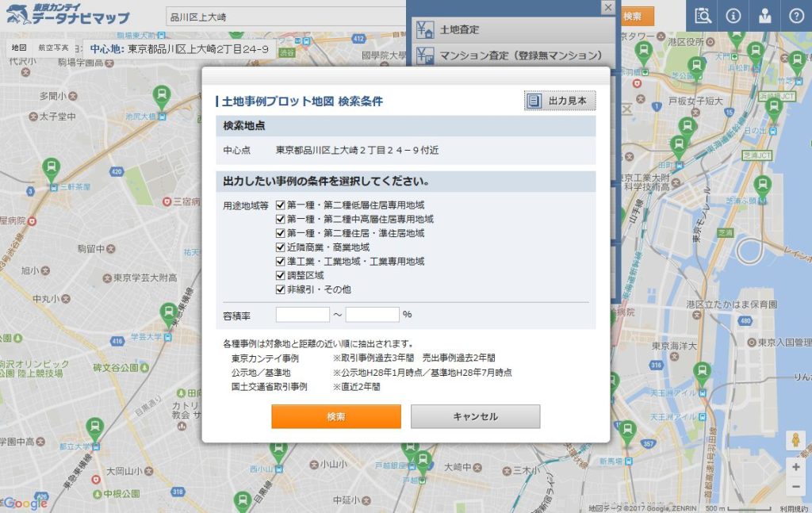Switch to the 航空写真 map view
The image size is (812, 513).
coord(53,48)
